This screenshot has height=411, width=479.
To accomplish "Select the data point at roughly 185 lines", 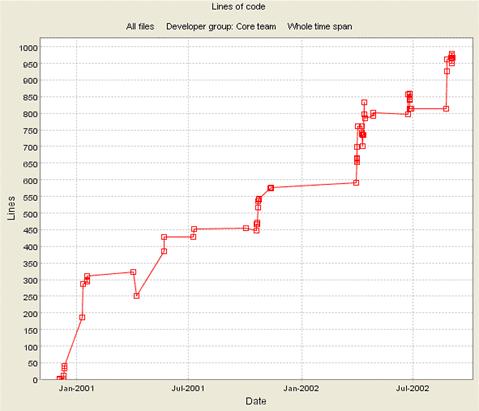I will [82, 317].
